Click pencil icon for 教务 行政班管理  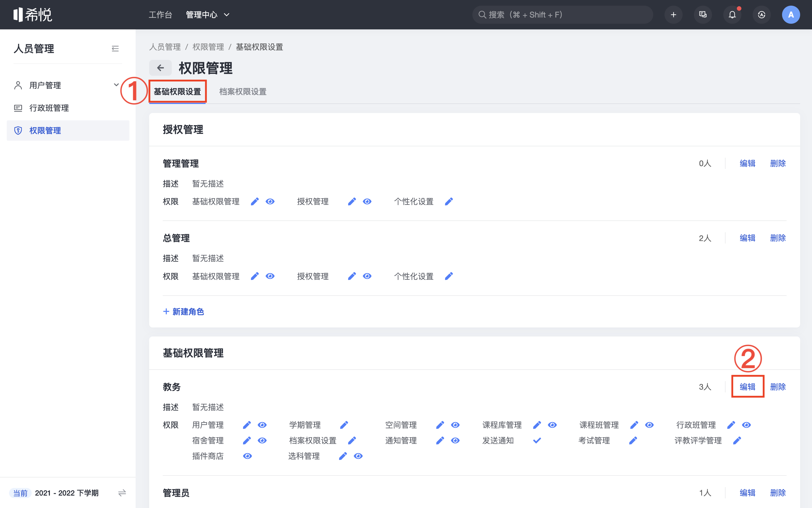731,425
